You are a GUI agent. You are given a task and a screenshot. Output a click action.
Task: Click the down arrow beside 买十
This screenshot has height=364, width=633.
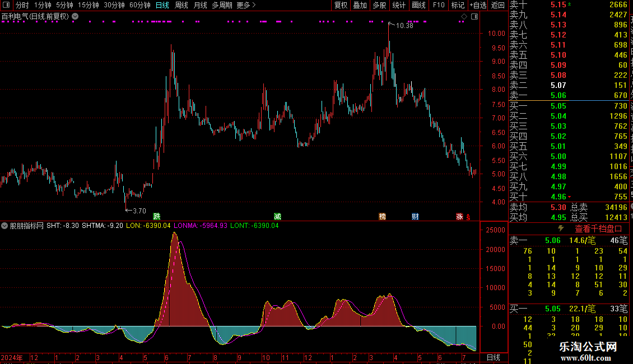570,197
